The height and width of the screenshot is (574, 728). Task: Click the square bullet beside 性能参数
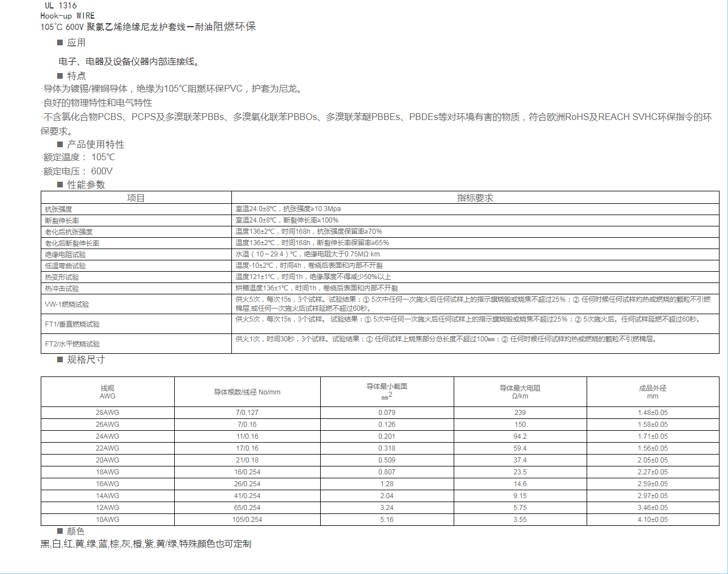click(60, 185)
